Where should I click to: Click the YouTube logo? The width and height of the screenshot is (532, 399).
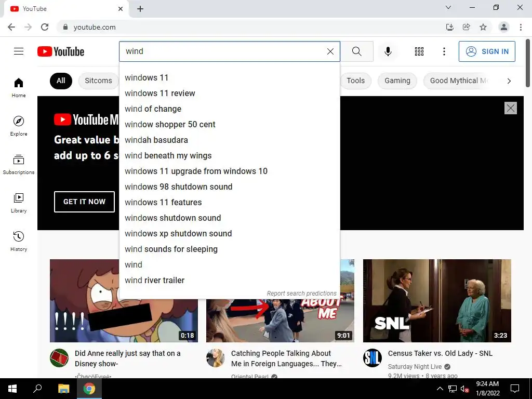tap(61, 51)
